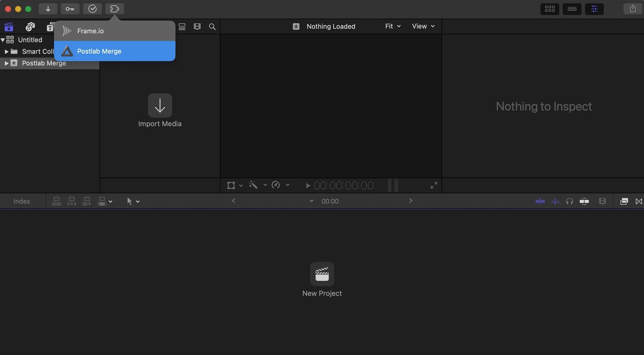
Task: Open Background Tasks checkmark button
Action: pyautogui.click(x=92, y=9)
